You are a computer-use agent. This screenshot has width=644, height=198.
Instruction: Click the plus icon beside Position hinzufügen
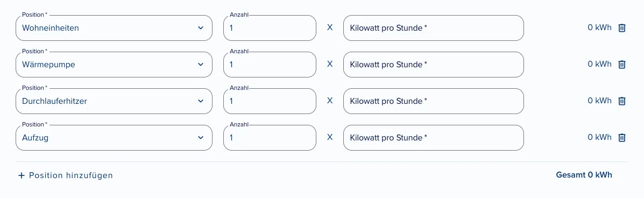coord(22,175)
